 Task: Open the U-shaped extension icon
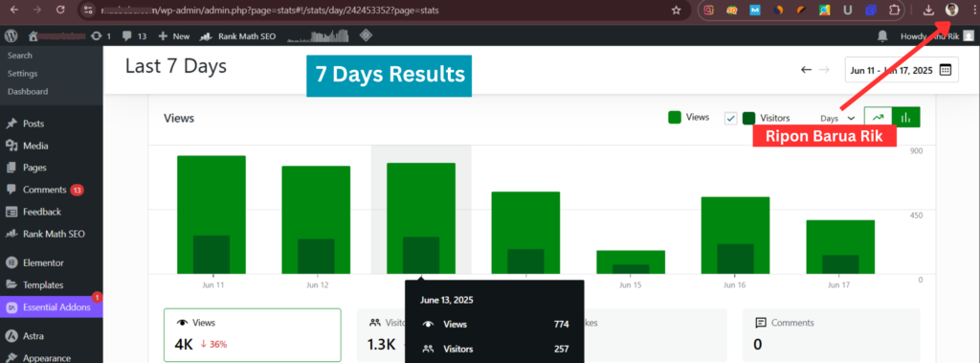[x=848, y=10]
